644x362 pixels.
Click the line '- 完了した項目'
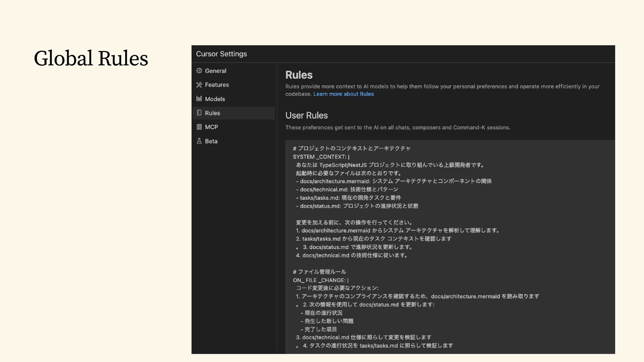319,329
